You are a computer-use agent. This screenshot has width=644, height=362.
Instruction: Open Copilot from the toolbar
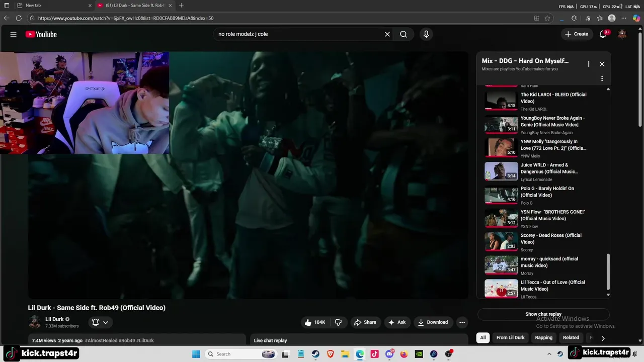point(636,18)
